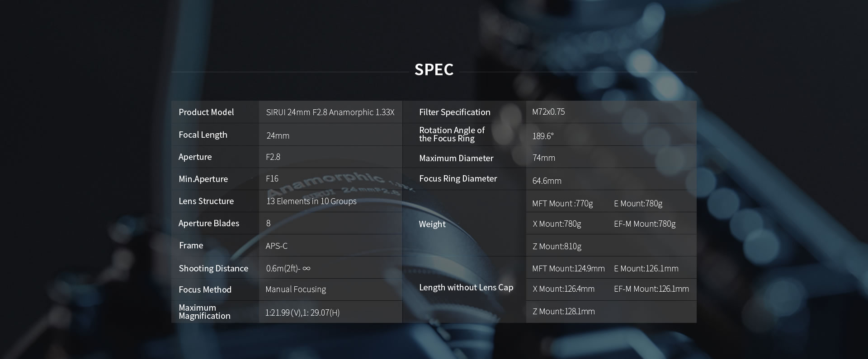Click the MFT Mount :770g weight entry

pyautogui.click(x=562, y=203)
